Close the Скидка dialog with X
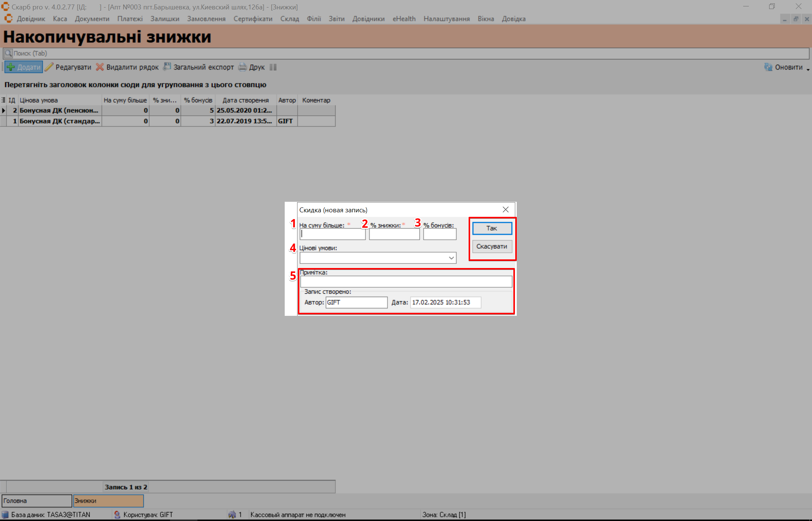Screen dimensions: 812x521 [x=505, y=210]
